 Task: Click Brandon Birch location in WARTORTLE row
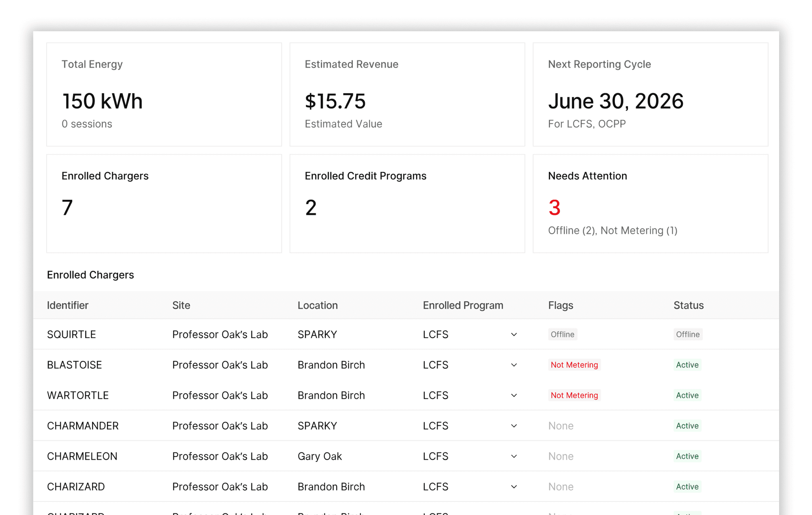[331, 395]
